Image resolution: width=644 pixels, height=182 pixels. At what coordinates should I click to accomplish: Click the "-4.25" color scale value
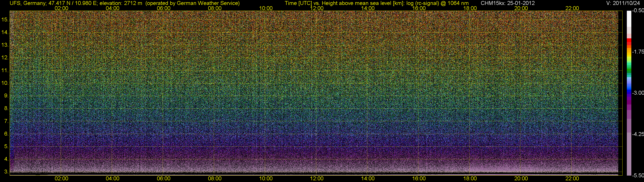click(638, 134)
